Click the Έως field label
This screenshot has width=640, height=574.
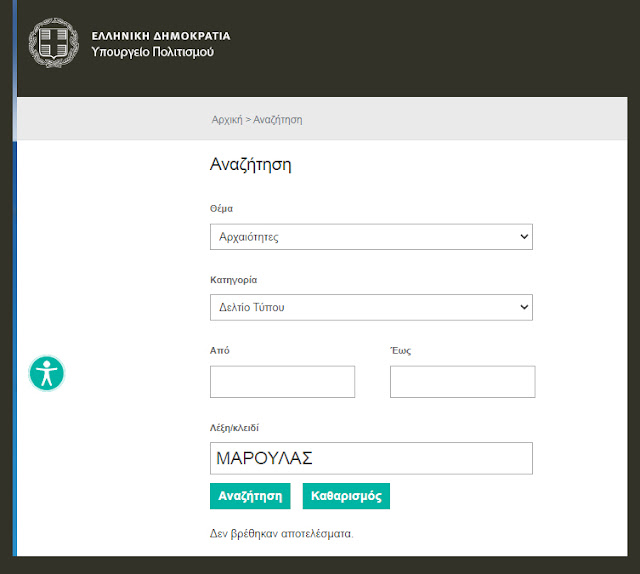click(x=399, y=351)
